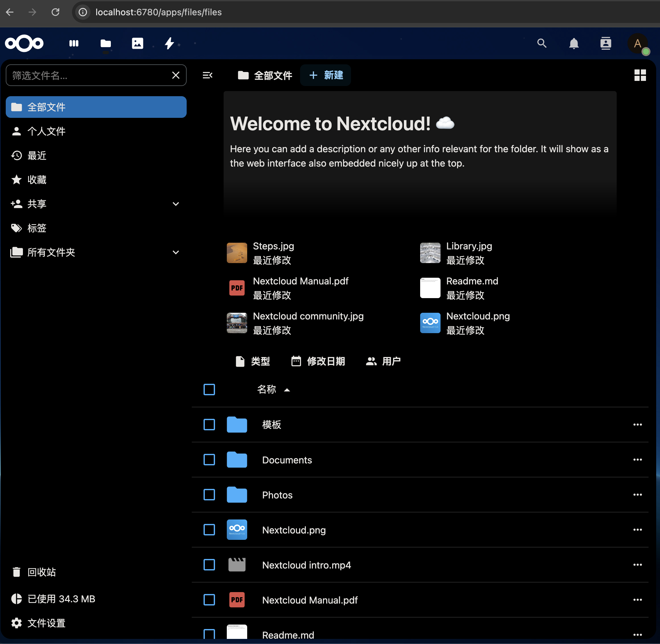660x644 pixels.
Task: Expand the 所有文件夹 chevron
Action: [x=176, y=252]
